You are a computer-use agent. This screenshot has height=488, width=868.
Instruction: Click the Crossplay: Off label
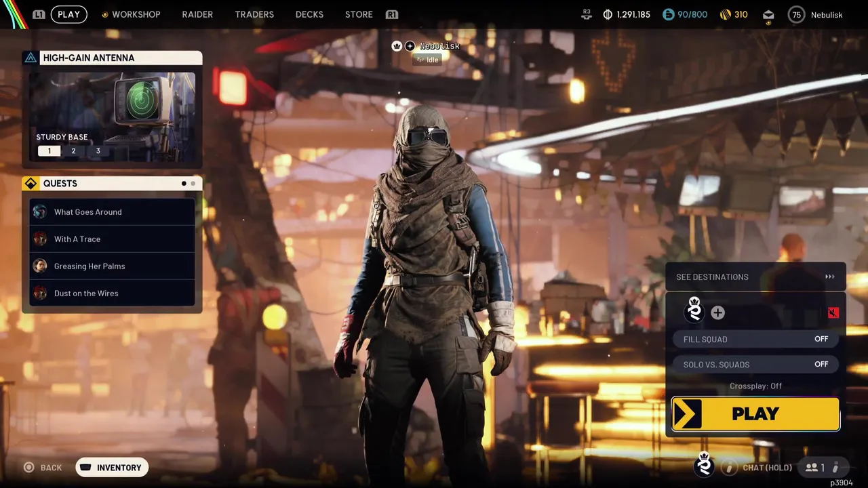(755, 386)
